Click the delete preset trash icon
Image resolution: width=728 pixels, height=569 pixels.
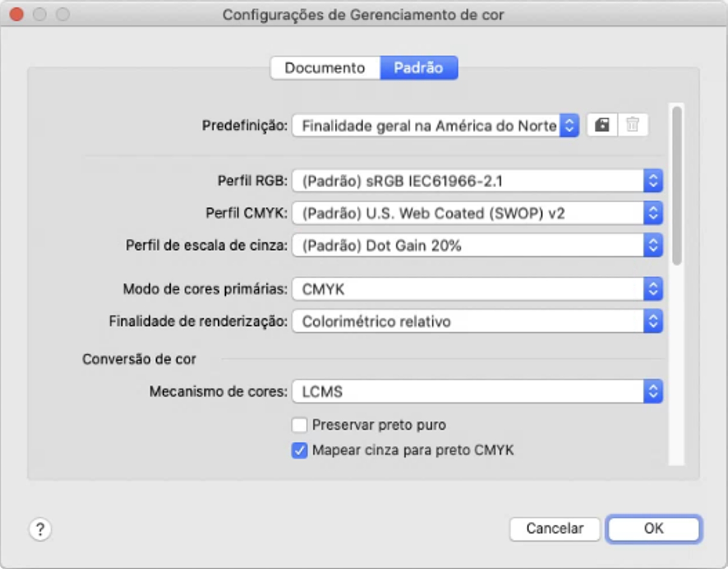(x=633, y=125)
